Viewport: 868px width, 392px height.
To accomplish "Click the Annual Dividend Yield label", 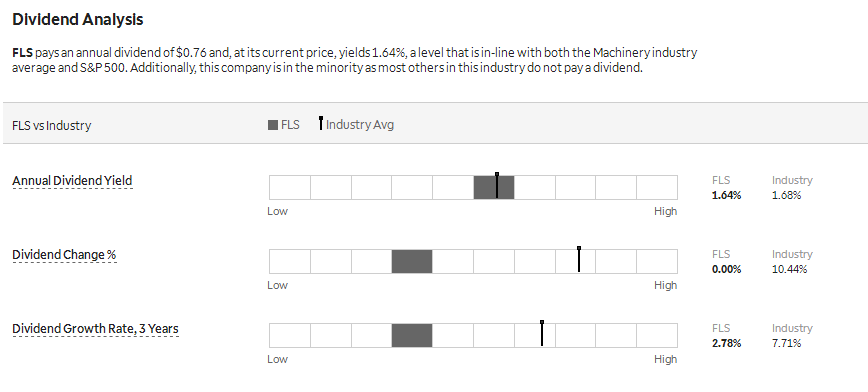I will (x=72, y=180).
